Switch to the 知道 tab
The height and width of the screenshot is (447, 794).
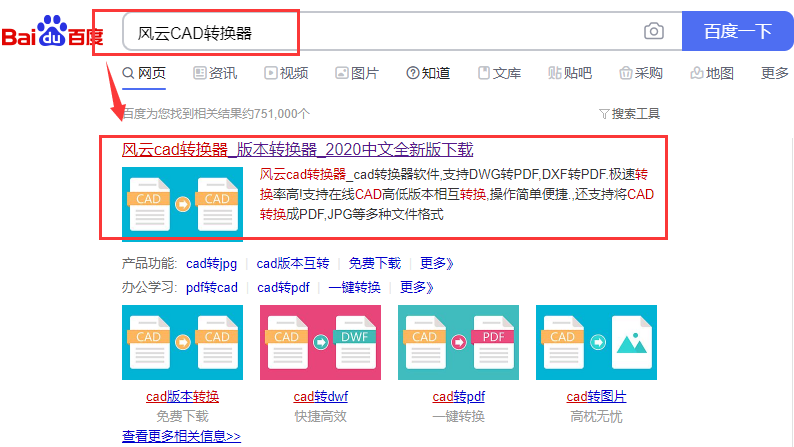click(428, 73)
